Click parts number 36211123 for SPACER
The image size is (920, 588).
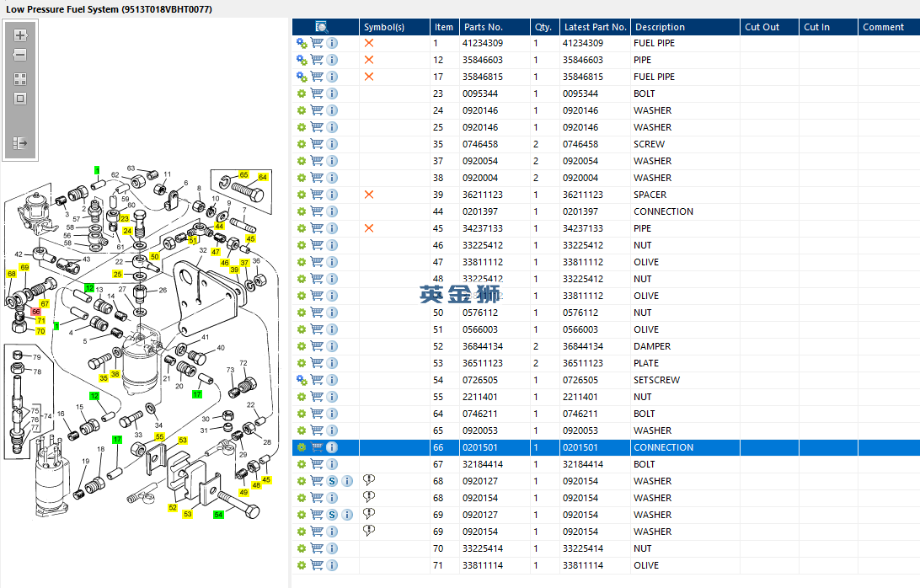pyautogui.click(x=482, y=195)
